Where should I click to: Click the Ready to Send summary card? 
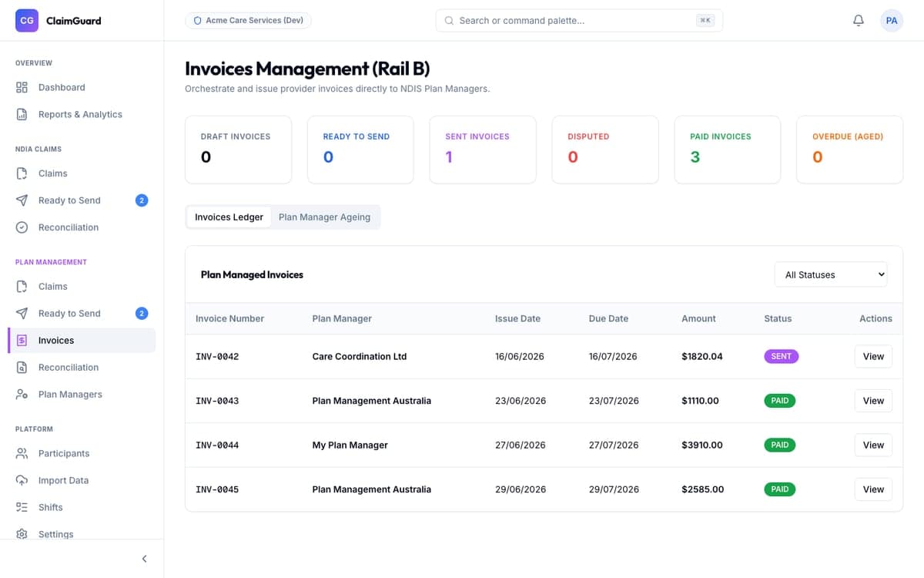point(360,150)
